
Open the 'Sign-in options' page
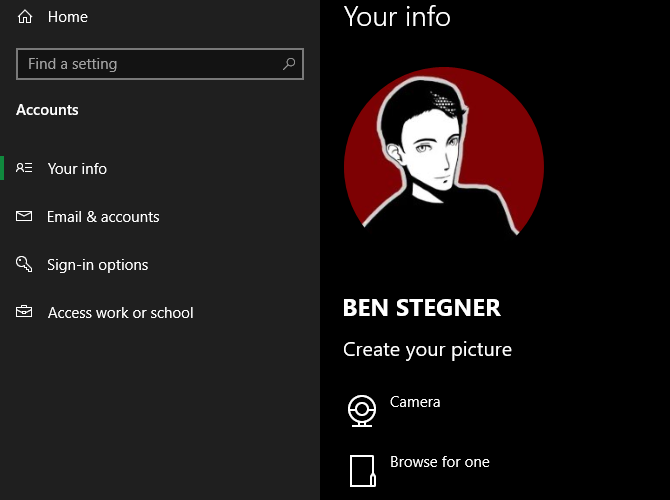(97, 265)
